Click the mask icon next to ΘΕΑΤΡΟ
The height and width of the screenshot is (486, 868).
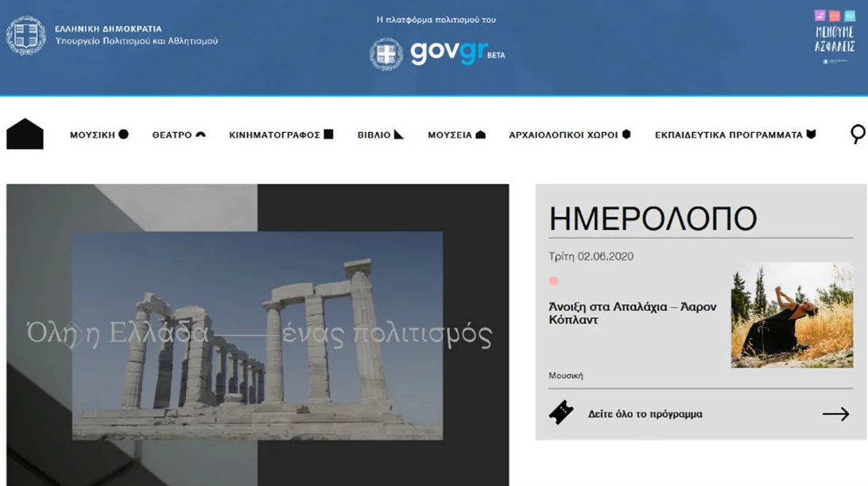[x=202, y=134]
